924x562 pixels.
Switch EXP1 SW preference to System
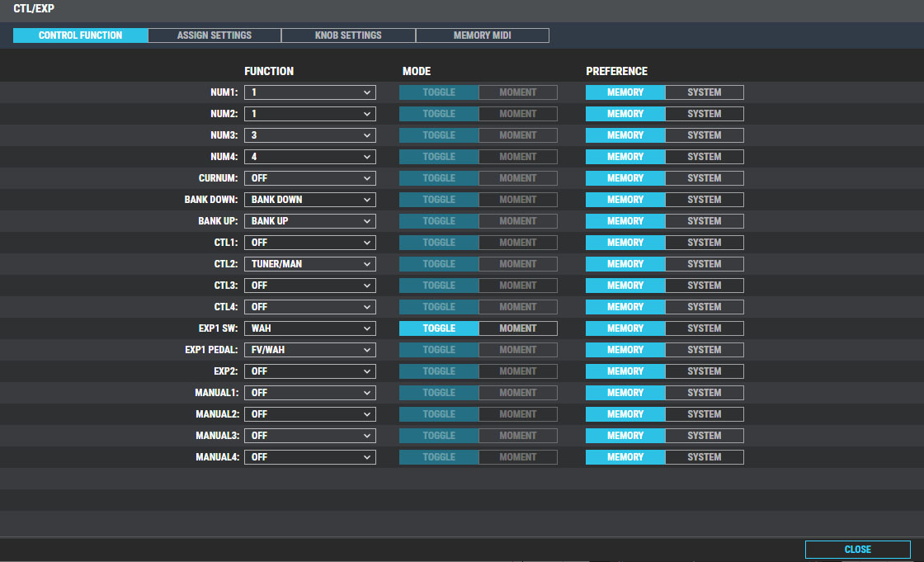click(x=705, y=328)
